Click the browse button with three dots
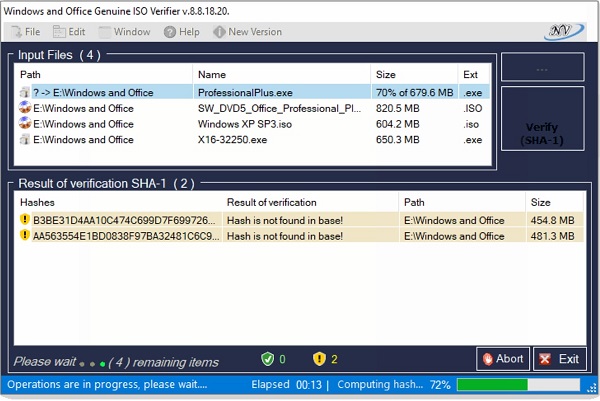Screen dimensions: 600x401 pos(542,67)
